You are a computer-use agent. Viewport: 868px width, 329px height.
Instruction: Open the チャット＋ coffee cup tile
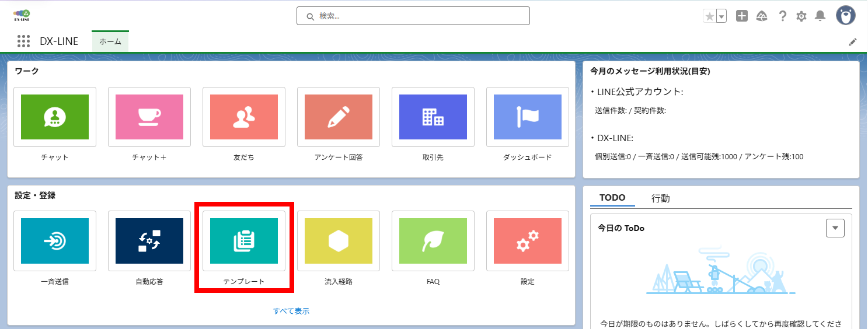click(x=149, y=117)
